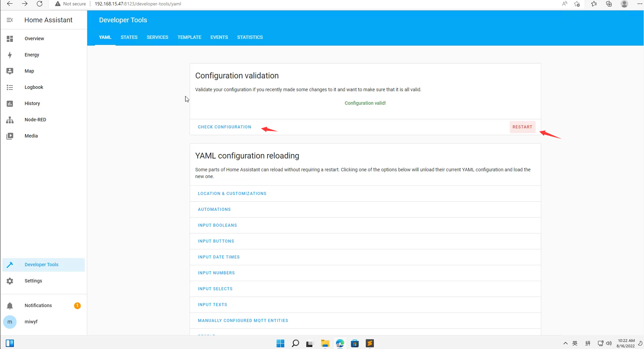Switch to the States tab
This screenshot has width=644, height=349.
(129, 37)
